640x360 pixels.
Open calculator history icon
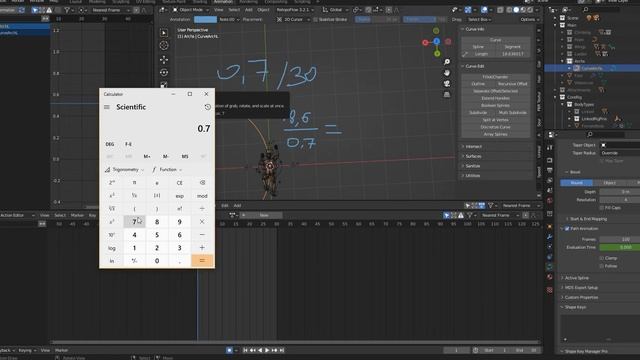(207, 107)
